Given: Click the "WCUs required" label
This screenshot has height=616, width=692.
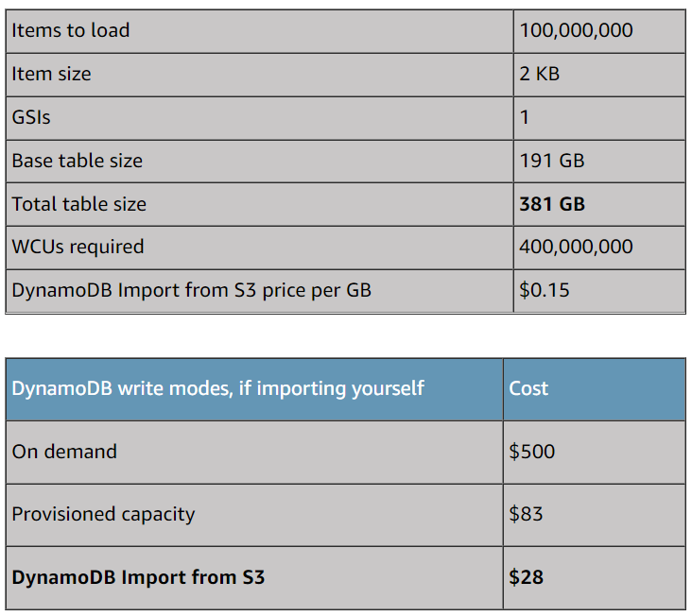Looking at the screenshot, I should 78,248.
